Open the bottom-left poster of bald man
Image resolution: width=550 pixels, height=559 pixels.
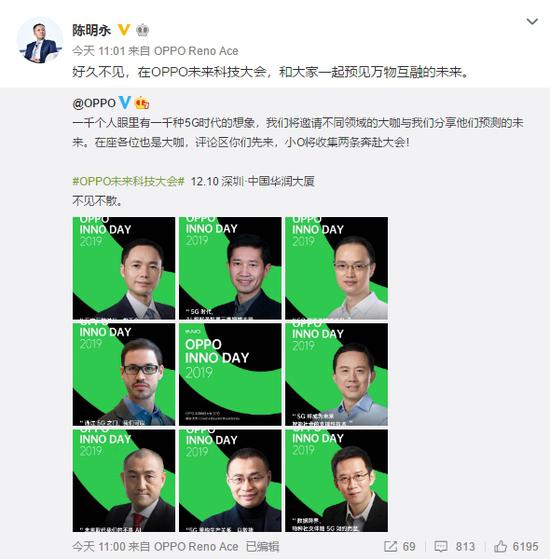pos(124,481)
